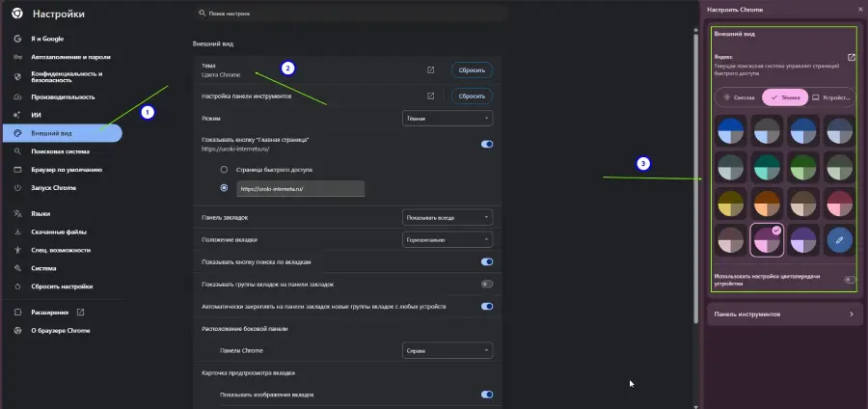Screen dimensions: 868x409
Task: Open Поисковая система settings section
Action: (62, 151)
